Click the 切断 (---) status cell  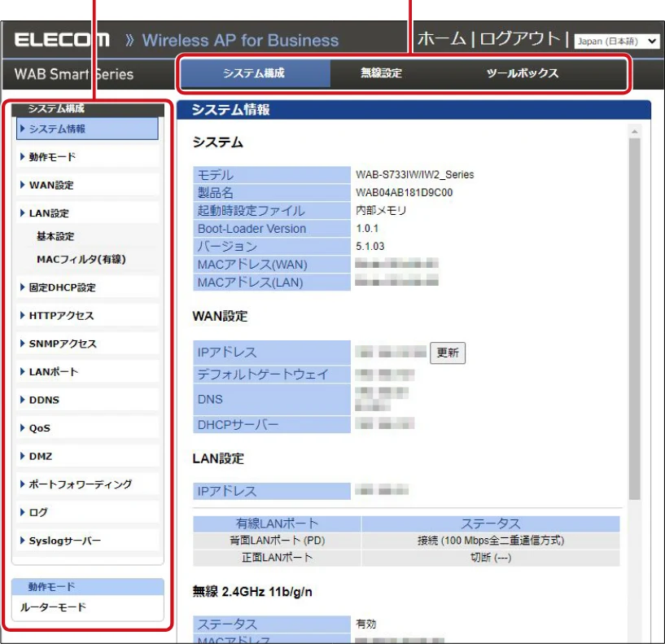point(491,558)
